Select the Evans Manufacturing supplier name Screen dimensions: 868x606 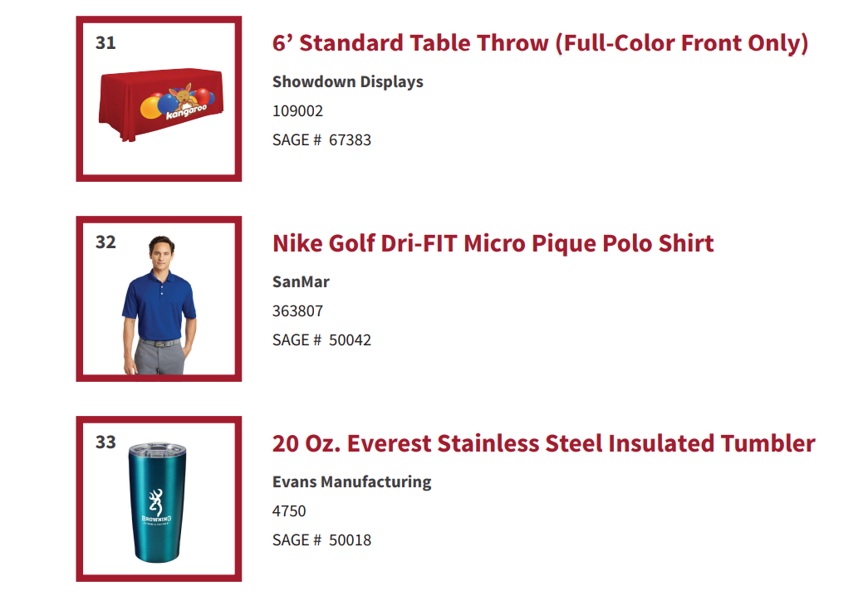pyautogui.click(x=351, y=482)
